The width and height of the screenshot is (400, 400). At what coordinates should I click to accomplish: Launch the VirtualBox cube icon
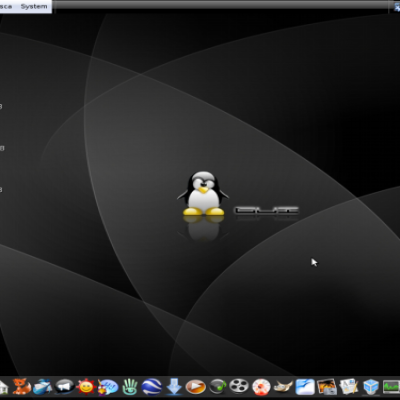(x=371, y=387)
